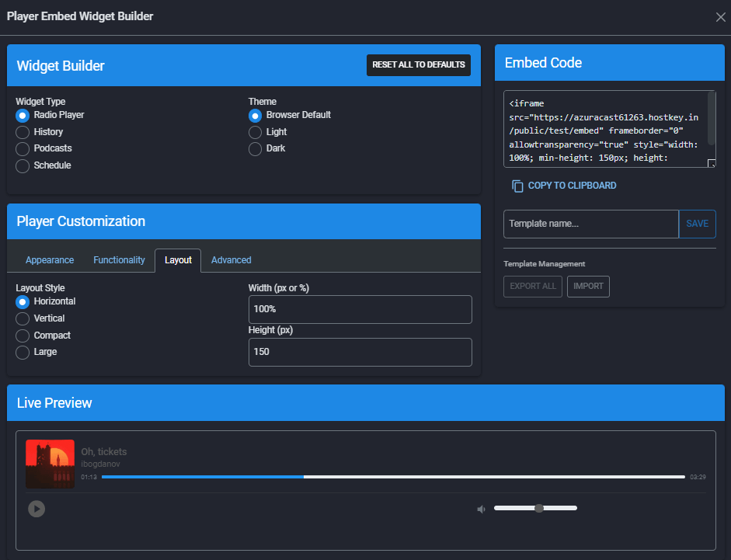This screenshot has width=731, height=560.
Task: Switch theme to Dark
Action: (255, 148)
